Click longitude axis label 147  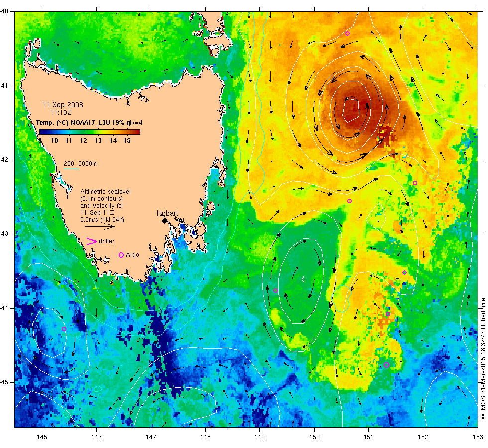151,437
